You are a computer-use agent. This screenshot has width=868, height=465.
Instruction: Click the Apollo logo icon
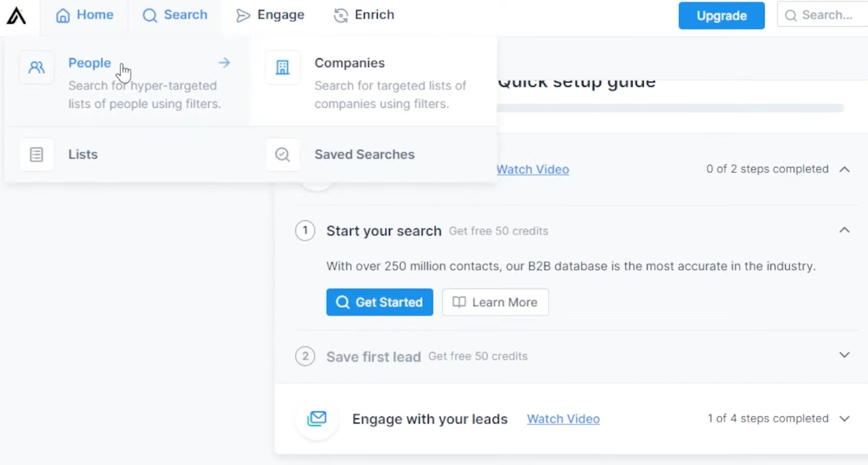coord(16,16)
